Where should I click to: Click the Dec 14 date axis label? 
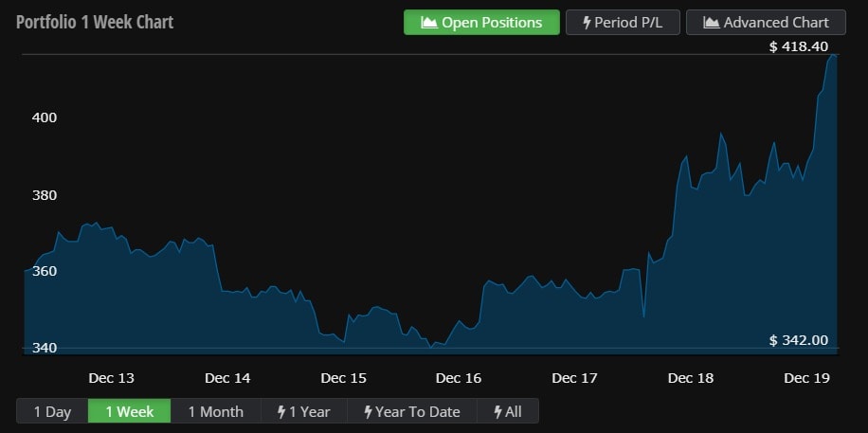pyautogui.click(x=227, y=378)
